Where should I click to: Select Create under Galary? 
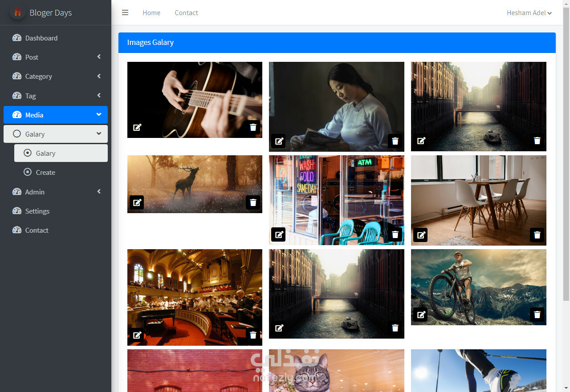pos(61,172)
